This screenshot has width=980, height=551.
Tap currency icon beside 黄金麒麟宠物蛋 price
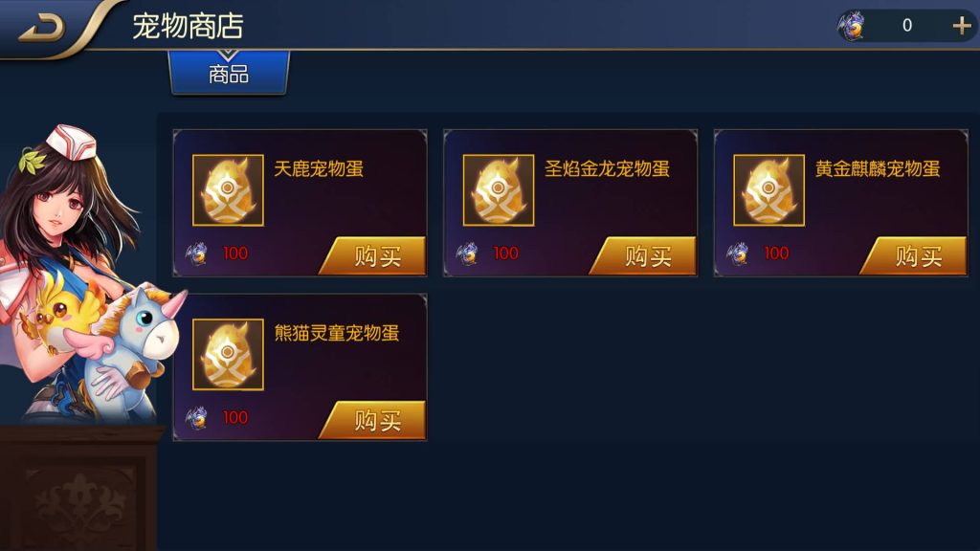pos(738,253)
